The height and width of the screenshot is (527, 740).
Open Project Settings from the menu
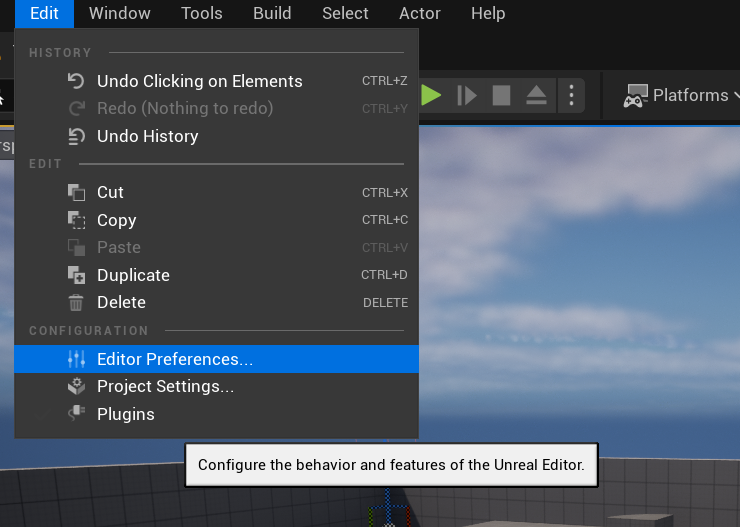pyautogui.click(x=165, y=386)
